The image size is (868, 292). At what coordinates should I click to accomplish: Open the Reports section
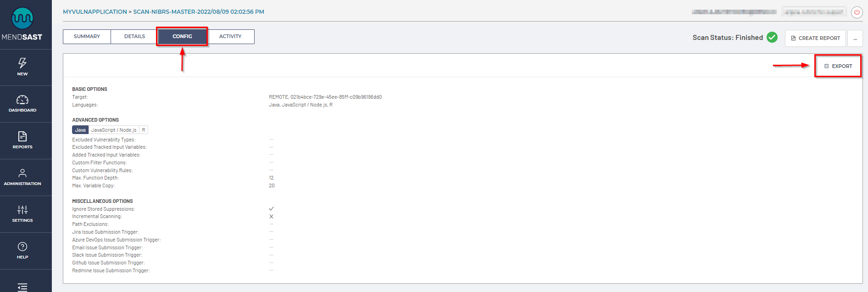click(22, 140)
